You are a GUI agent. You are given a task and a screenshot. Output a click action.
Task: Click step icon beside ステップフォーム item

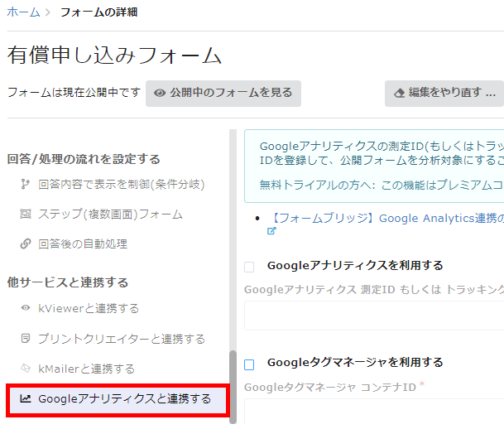coord(26,214)
